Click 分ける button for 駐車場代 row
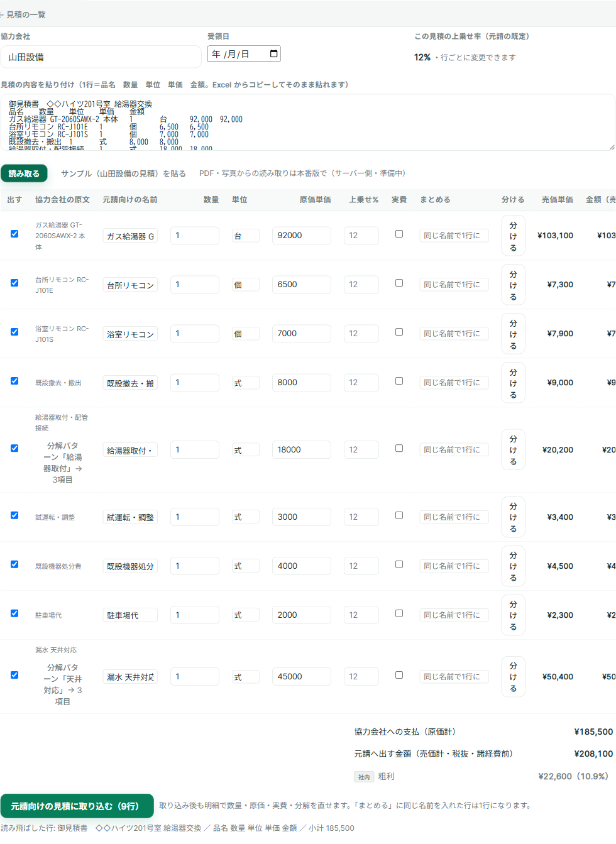The height and width of the screenshot is (844, 616). (x=514, y=615)
